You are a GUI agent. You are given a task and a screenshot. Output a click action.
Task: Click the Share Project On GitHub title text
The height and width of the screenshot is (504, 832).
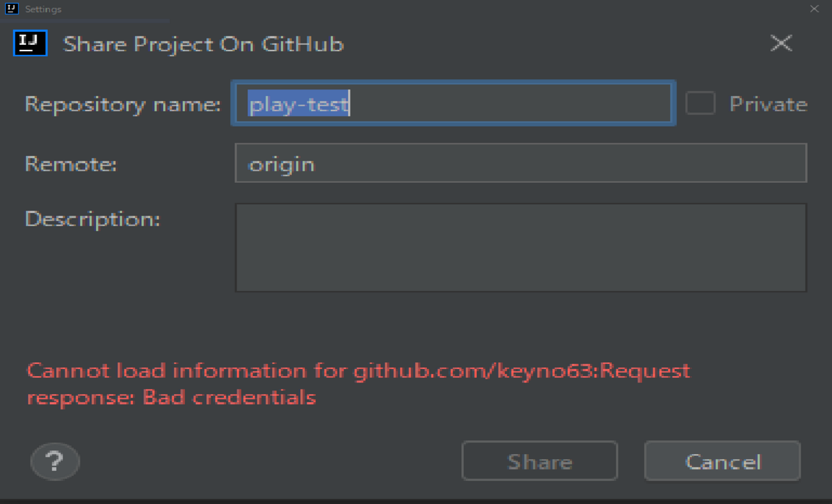204,44
